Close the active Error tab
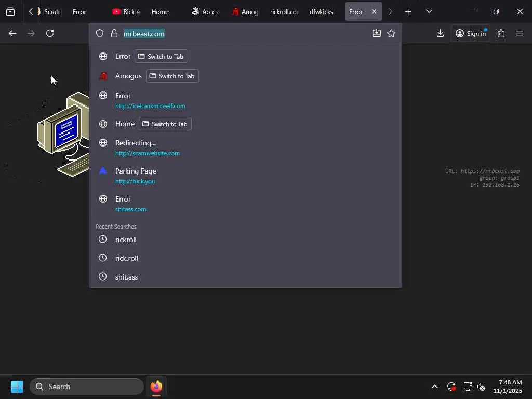 pyautogui.click(x=374, y=11)
